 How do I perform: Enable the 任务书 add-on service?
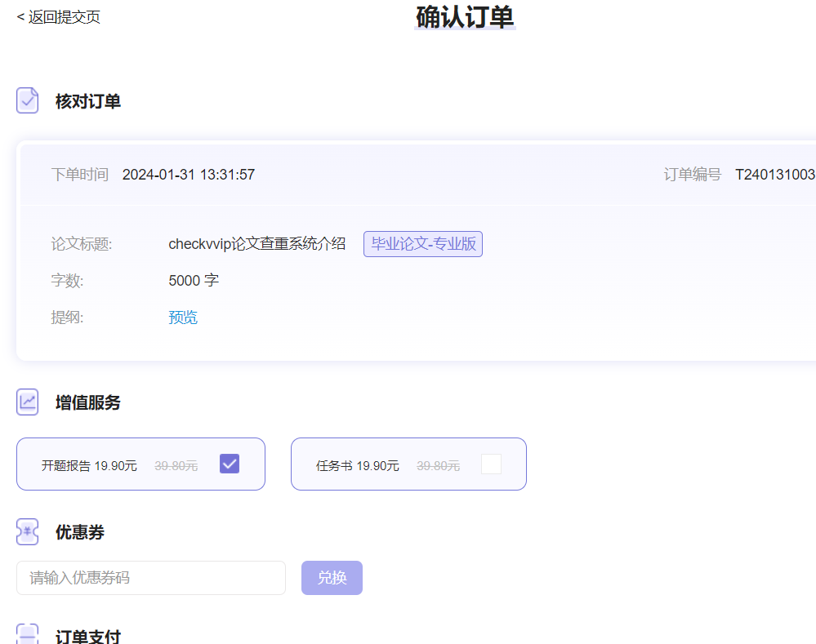tap(491, 463)
